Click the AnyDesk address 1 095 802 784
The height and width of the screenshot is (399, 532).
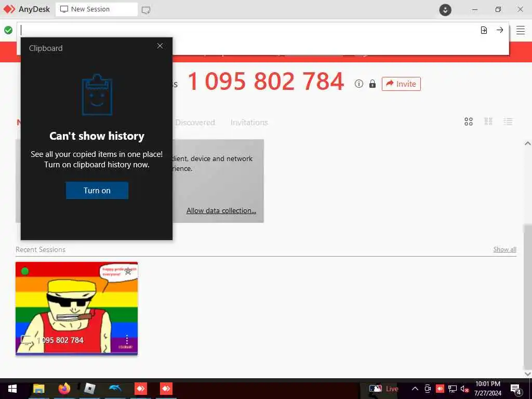click(x=265, y=82)
